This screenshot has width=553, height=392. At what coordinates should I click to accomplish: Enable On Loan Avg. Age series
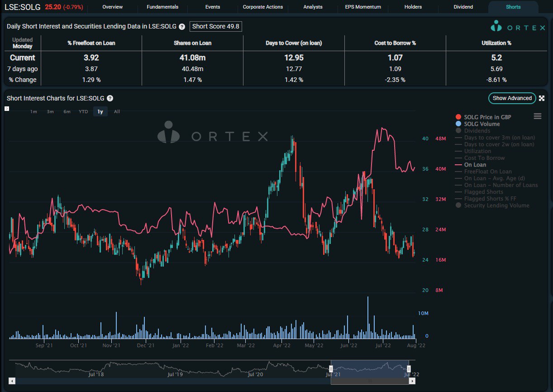click(490, 178)
